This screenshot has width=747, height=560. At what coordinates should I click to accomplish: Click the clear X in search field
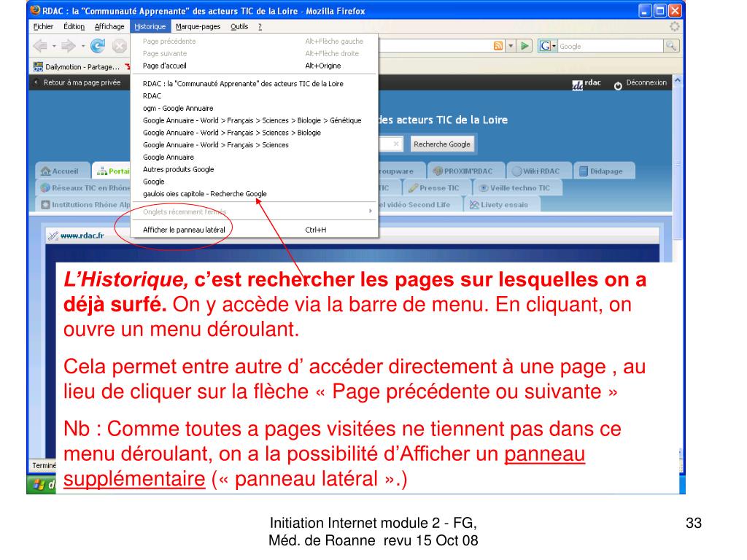pos(396,144)
